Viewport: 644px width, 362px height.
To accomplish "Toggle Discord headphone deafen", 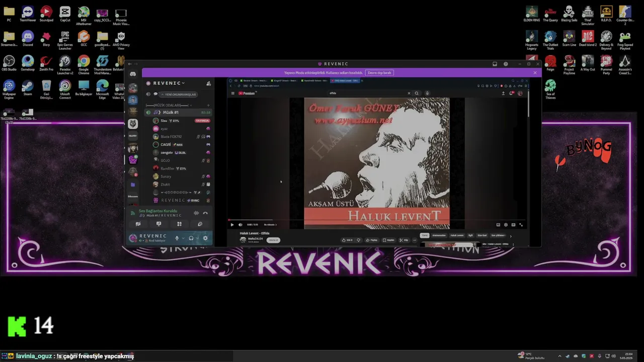I will tap(191, 238).
